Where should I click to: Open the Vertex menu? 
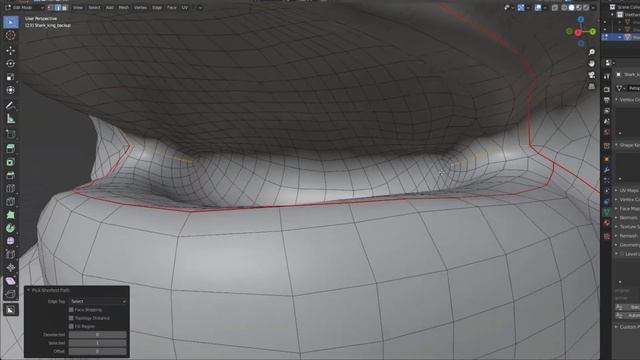[140, 7]
